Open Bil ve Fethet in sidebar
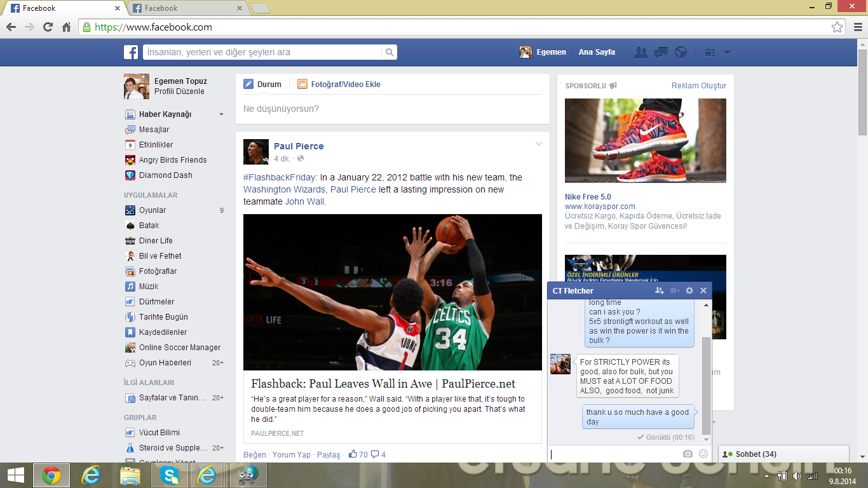 click(160, 256)
